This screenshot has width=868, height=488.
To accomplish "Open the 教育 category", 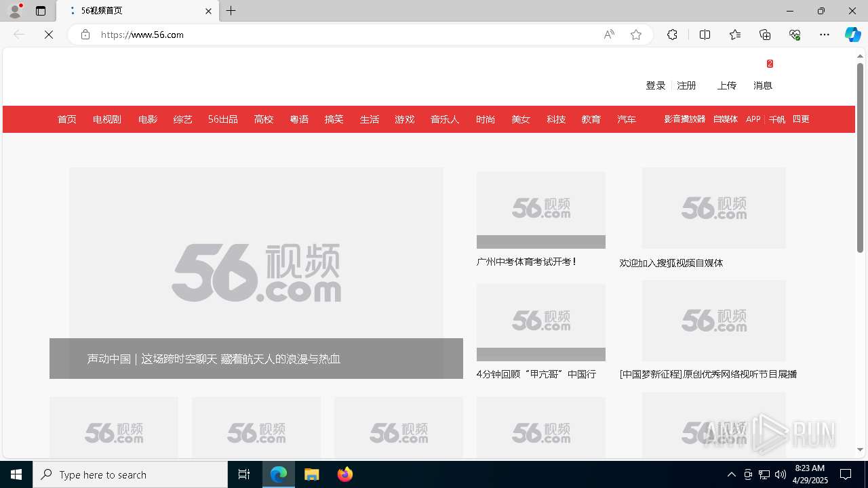I will click(591, 119).
